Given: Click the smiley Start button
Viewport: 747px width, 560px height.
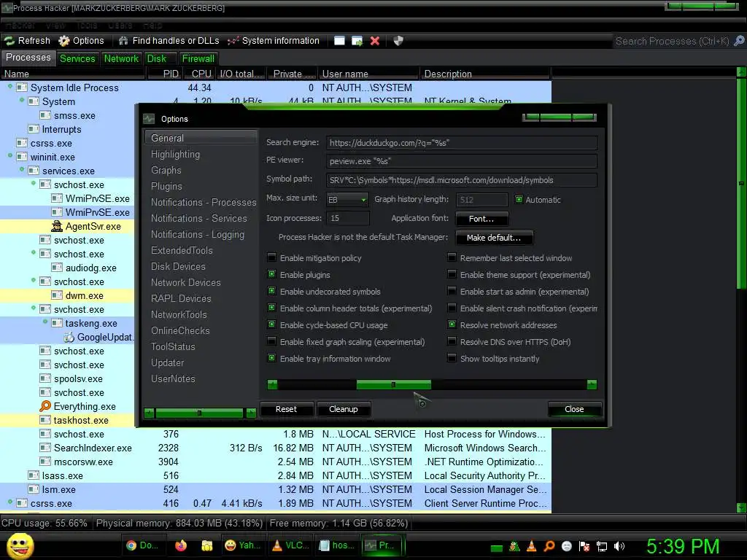Looking at the screenshot, I should click(20, 545).
